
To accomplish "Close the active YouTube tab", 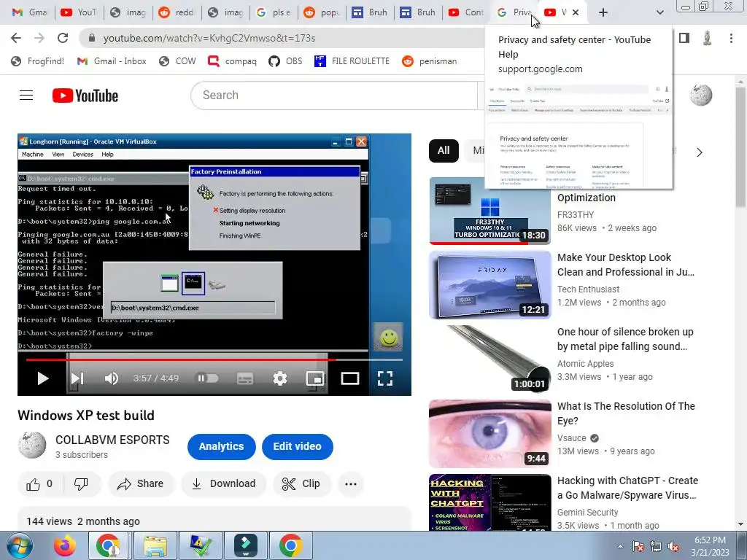I will point(576,12).
